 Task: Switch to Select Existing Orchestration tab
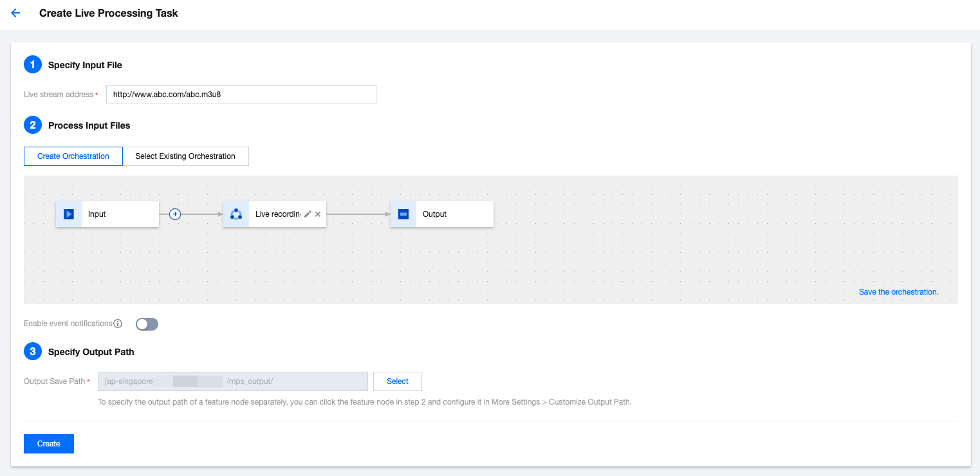[x=185, y=156]
